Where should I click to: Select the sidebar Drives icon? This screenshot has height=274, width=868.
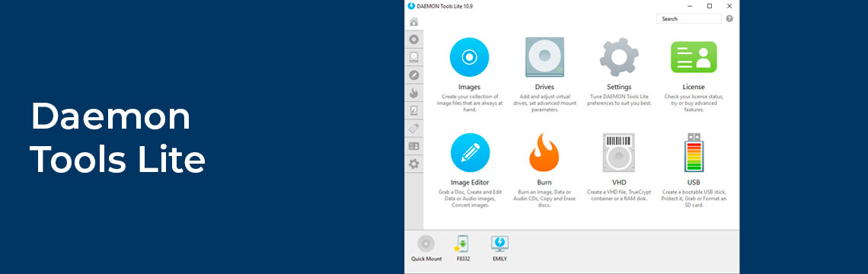point(413,57)
